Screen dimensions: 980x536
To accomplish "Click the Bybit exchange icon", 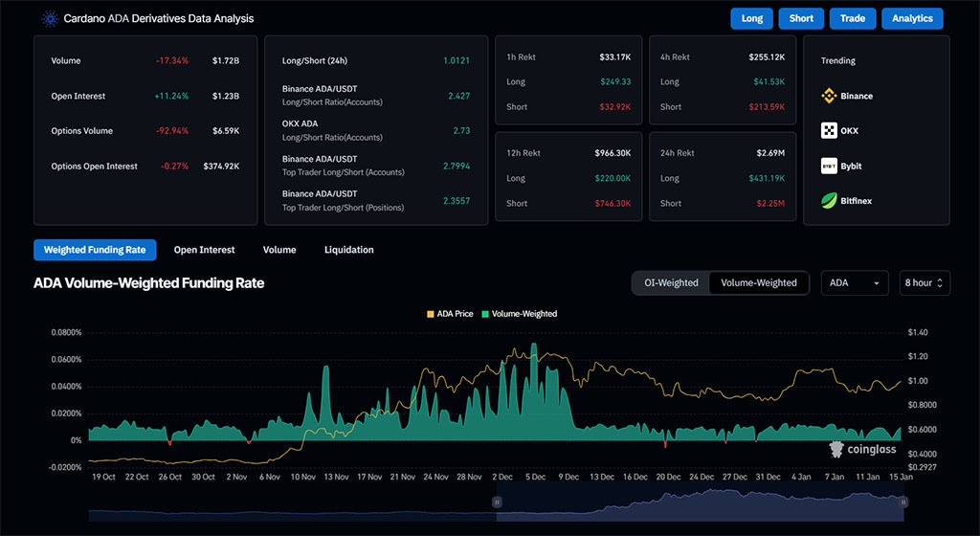I will (x=829, y=166).
